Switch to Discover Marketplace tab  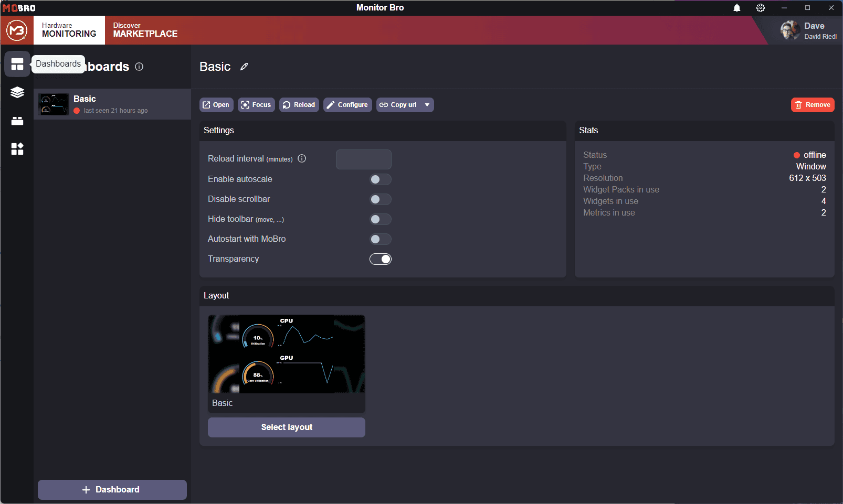click(x=145, y=30)
